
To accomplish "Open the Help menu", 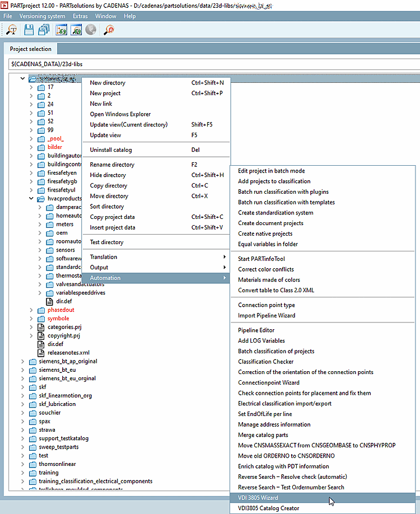I will [129, 16].
